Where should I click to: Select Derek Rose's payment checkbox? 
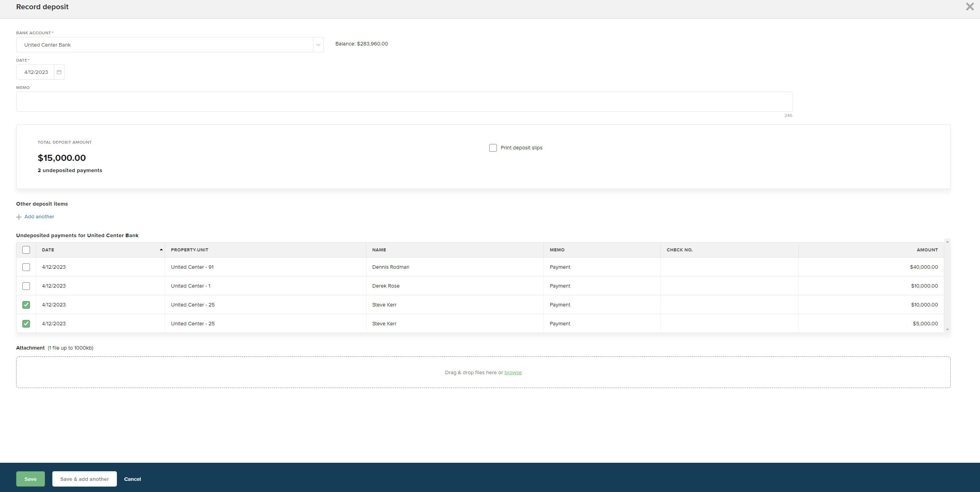[x=26, y=286]
